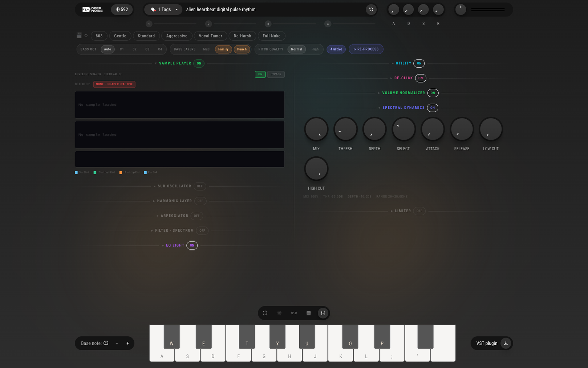The image size is (588, 368).
Task: Enable the Filter · Spectrum toggle
Action: (x=202, y=231)
